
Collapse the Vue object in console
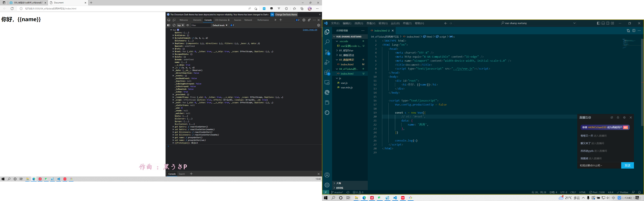(171, 30)
